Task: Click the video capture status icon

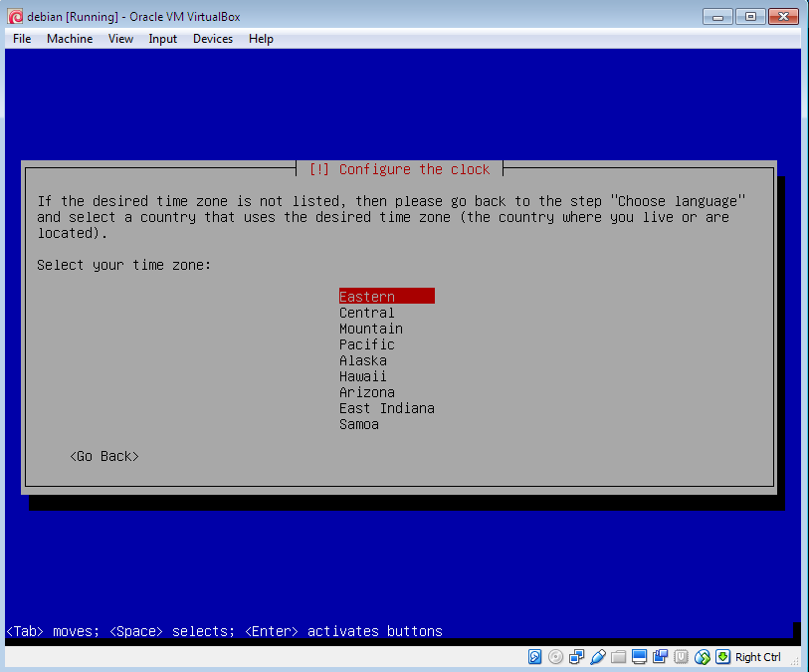Action: click(661, 656)
